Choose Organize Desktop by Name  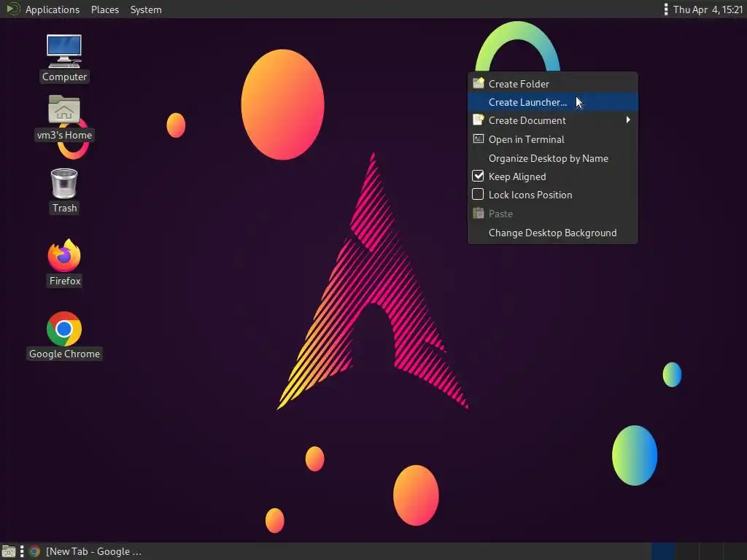click(553, 158)
